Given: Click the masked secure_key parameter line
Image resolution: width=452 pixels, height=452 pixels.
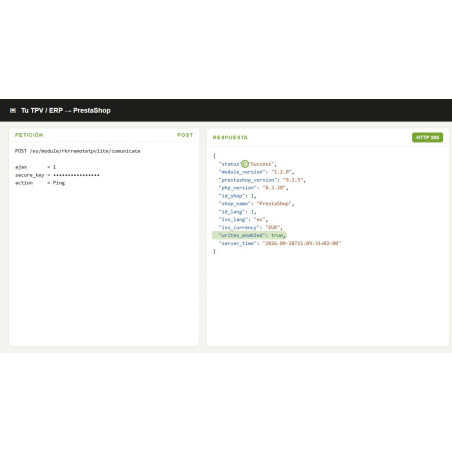Looking at the screenshot, I should 57,175.
